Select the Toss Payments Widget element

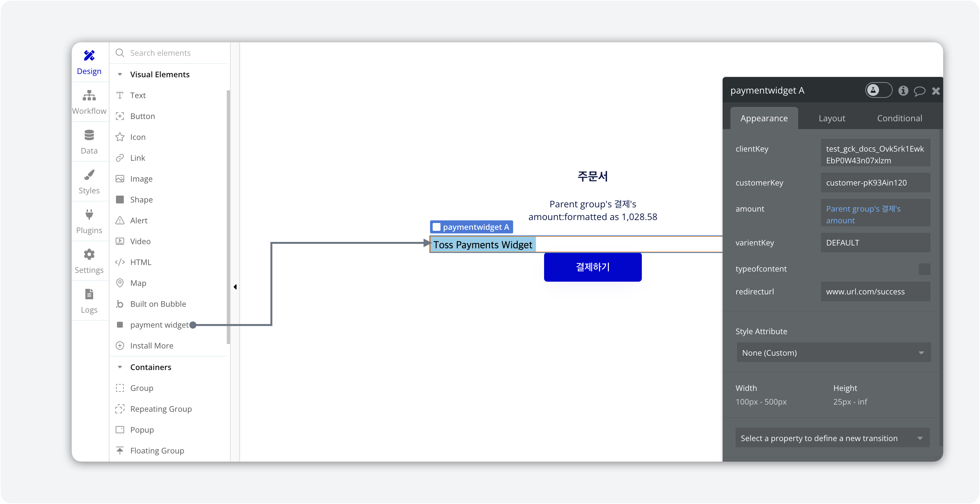[x=576, y=245]
